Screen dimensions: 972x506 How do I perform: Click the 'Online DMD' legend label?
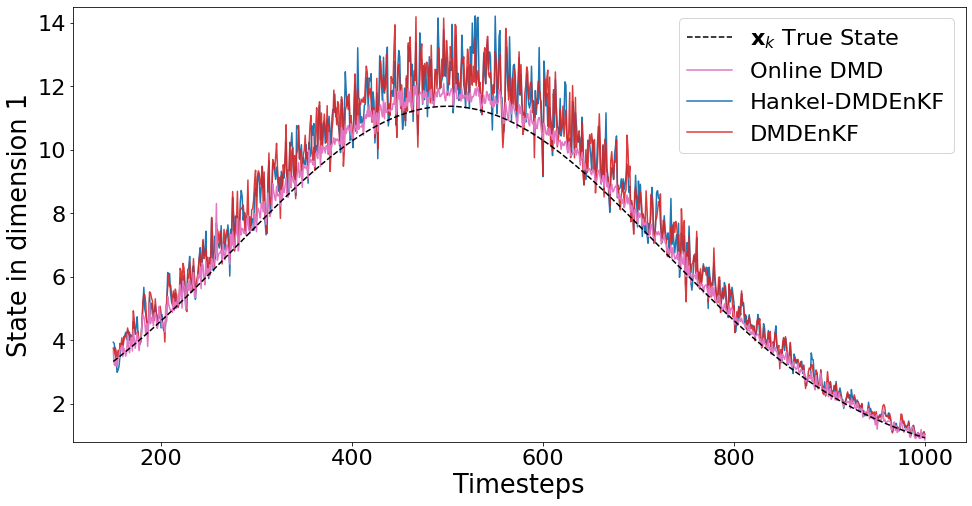[816, 70]
